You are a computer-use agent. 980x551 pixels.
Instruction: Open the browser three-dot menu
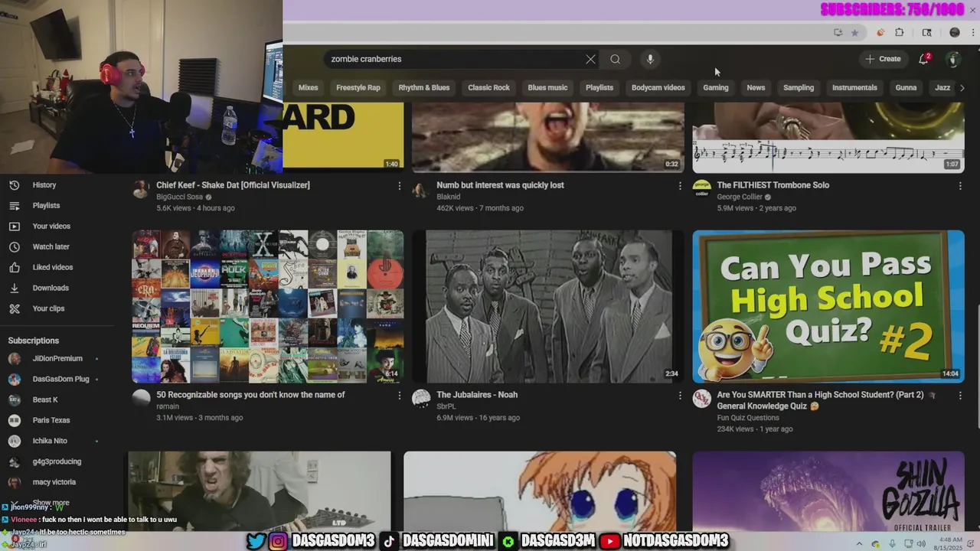[974, 32]
